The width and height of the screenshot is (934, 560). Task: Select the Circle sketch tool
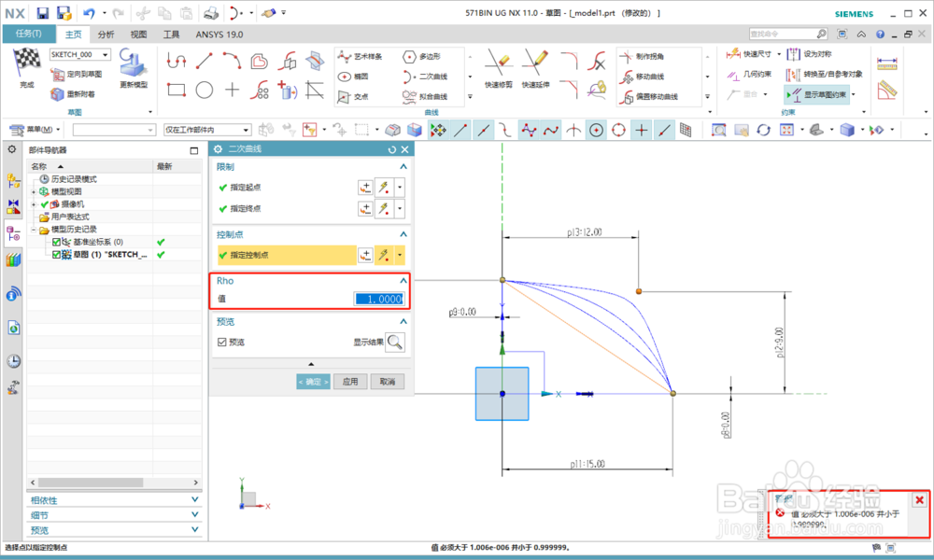click(x=205, y=90)
